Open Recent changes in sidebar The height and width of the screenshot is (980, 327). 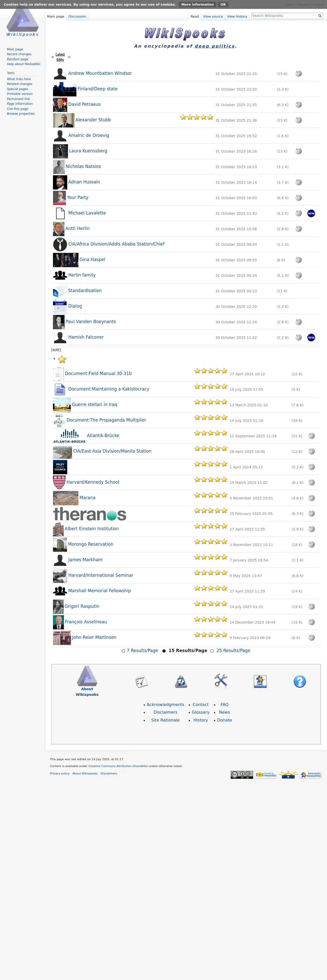19,54
